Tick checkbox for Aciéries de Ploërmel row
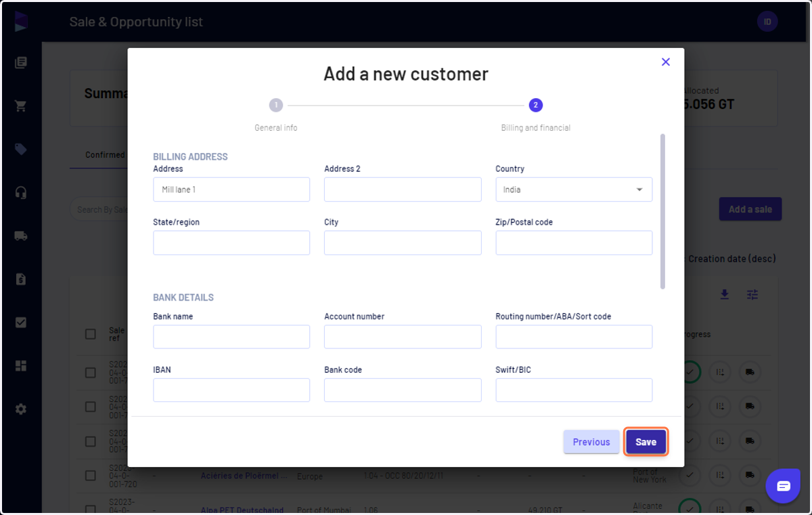Image resolution: width=812 pixels, height=515 pixels. pos(91,476)
